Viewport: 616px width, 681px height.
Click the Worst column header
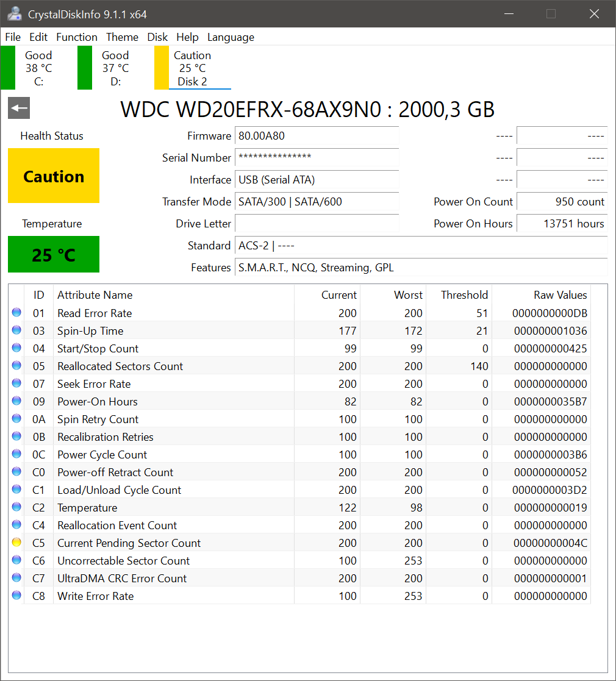pos(393,295)
